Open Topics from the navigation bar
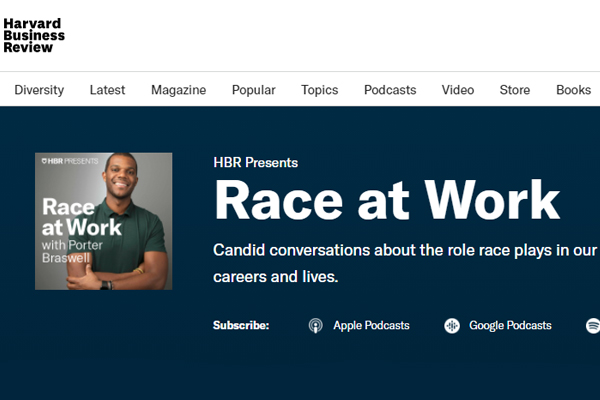Viewport: 600px width, 400px height. [320, 90]
